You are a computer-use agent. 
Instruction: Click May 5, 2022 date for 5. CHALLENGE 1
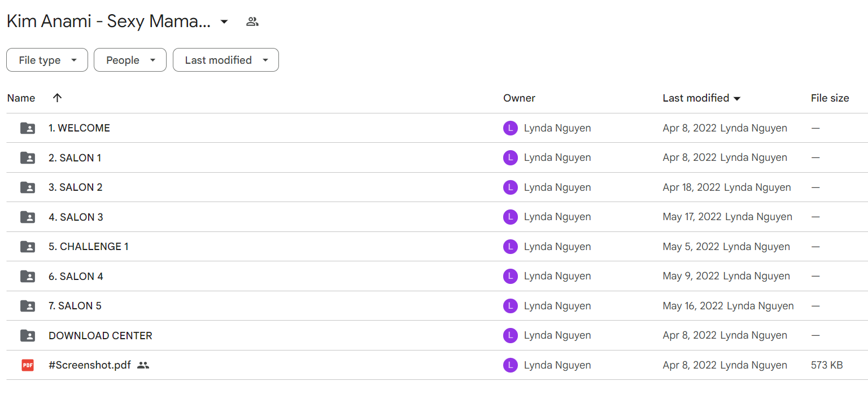click(691, 247)
